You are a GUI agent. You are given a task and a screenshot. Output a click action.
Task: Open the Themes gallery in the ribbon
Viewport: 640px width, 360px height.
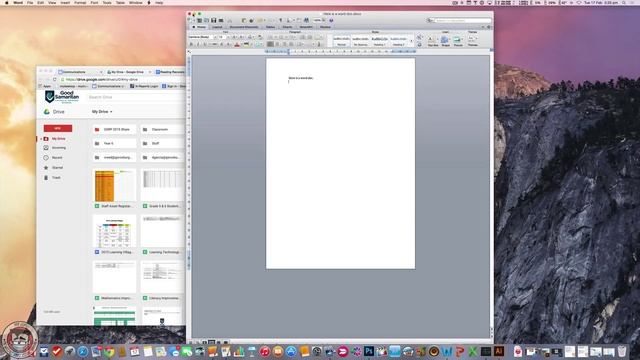473,40
